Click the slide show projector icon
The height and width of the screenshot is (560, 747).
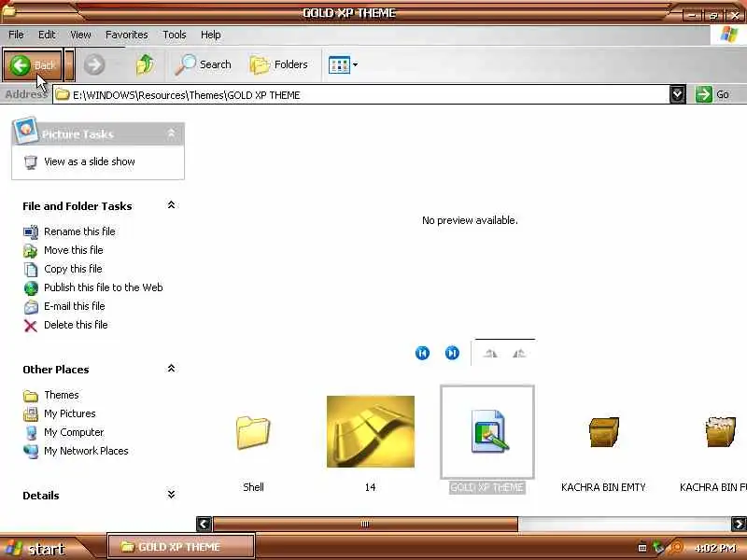pyautogui.click(x=31, y=162)
